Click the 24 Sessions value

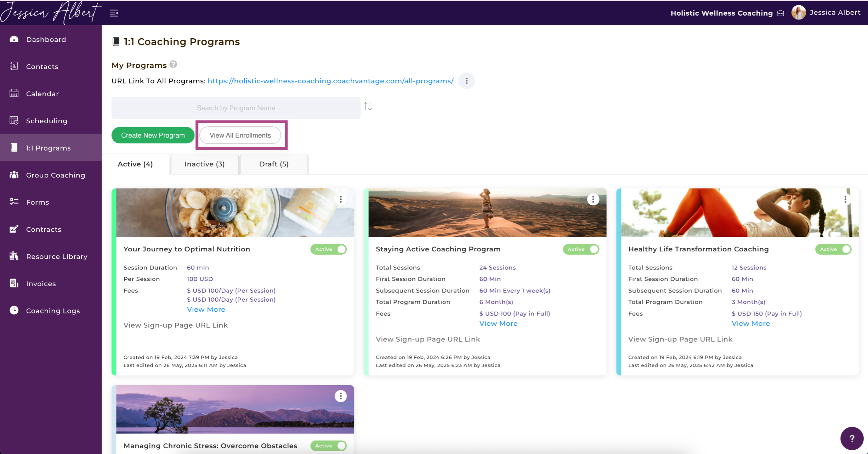498,268
